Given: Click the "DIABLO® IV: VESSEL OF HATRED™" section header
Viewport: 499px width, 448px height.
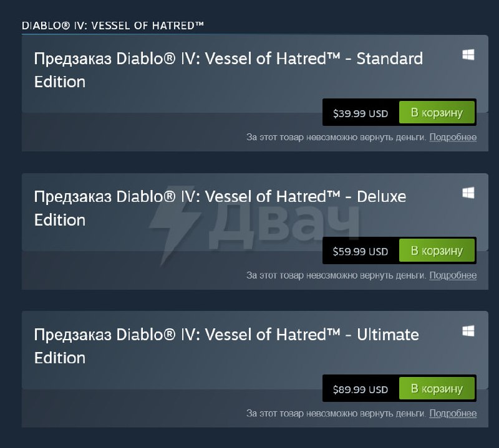Looking at the screenshot, I should point(113,26).
